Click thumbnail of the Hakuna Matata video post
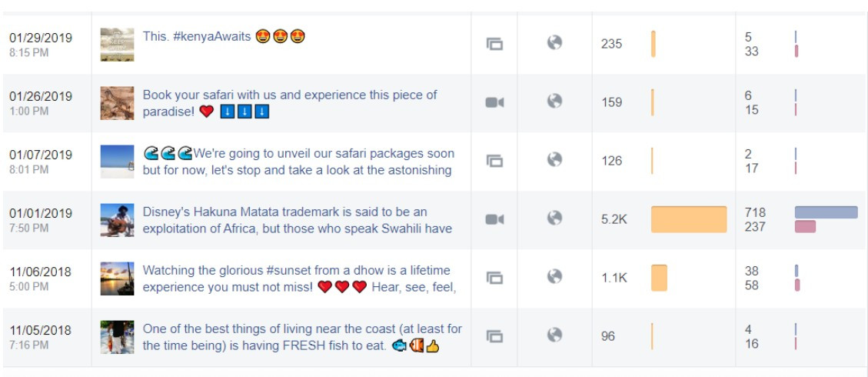 pyautogui.click(x=117, y=220)
